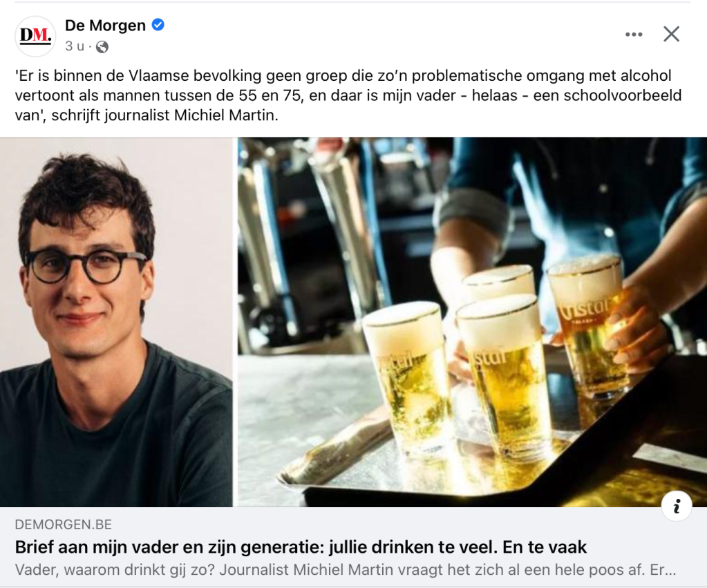Image resolution: width=707 pixels, height=588 pixels.
Task: Open the De Morgen page name
Action: pyautogui.click(x=105, y=26)
